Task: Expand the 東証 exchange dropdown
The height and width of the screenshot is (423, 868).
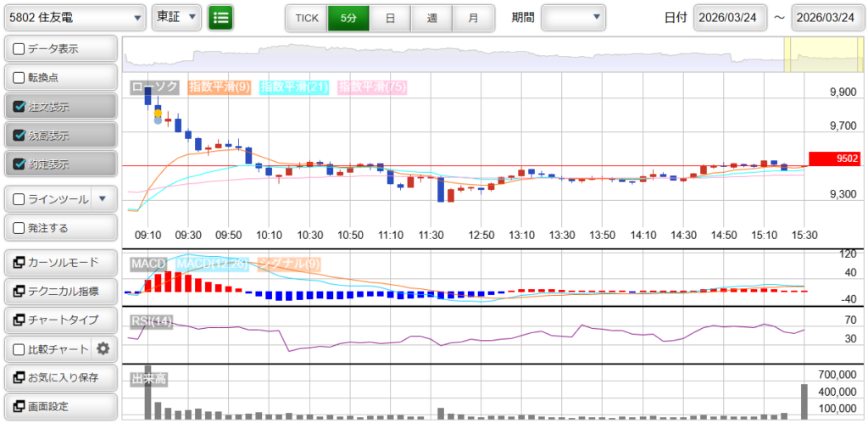Action: (176, 17)
